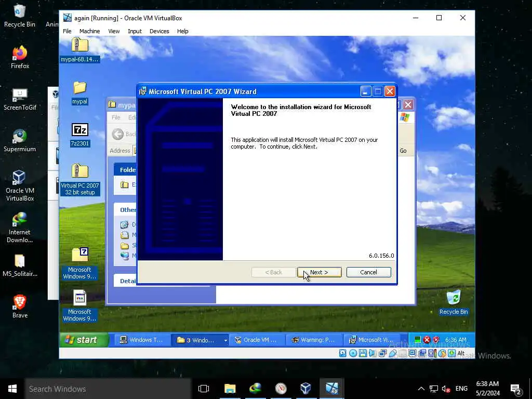
Task: Select the Brave desktop shortcut
Action: pyautogui.click(x=20, y=307)
